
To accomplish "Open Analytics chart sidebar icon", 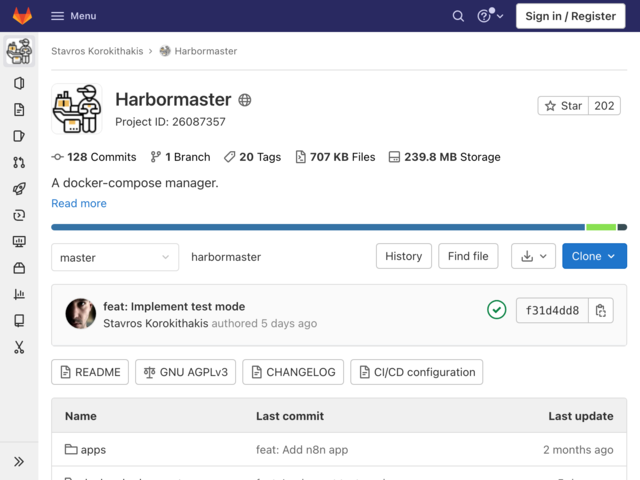I will click(x=19, y=294).
